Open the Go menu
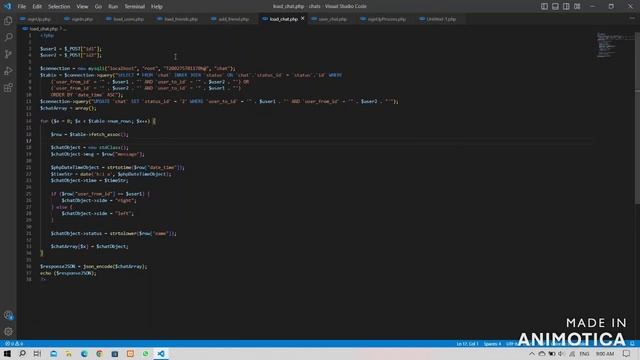640x360 pixels. point(98,7)
